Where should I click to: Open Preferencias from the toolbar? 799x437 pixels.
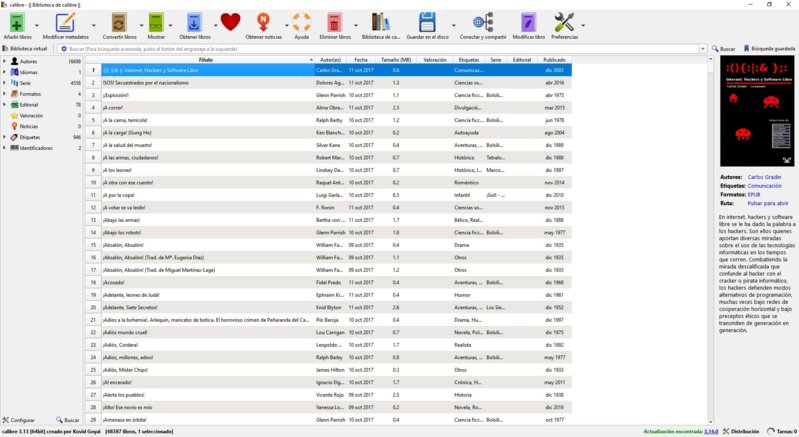pos(564,22)
